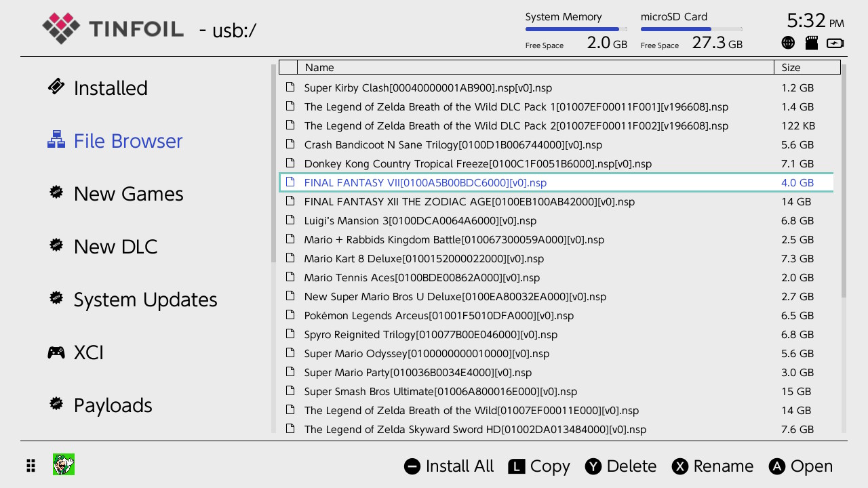The height and width of the screenshot is (488, 868).
Task: Click the microSD Card free space bar
Action: pos(691,29)
